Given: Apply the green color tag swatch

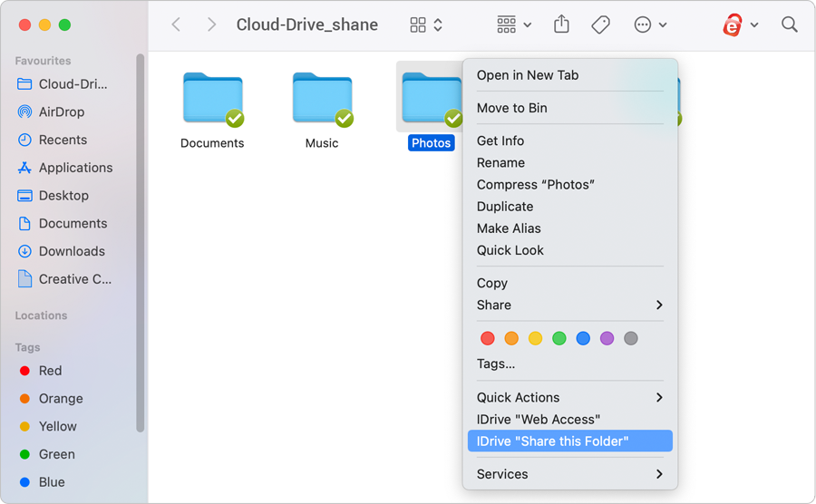Looking at the screenshot, I should 559,339.
